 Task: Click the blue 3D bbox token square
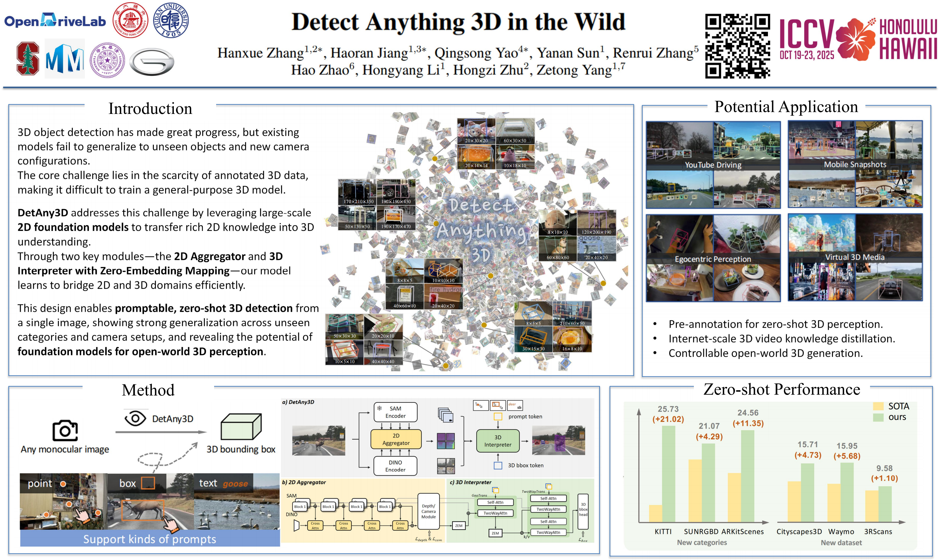tap(498, 465)
